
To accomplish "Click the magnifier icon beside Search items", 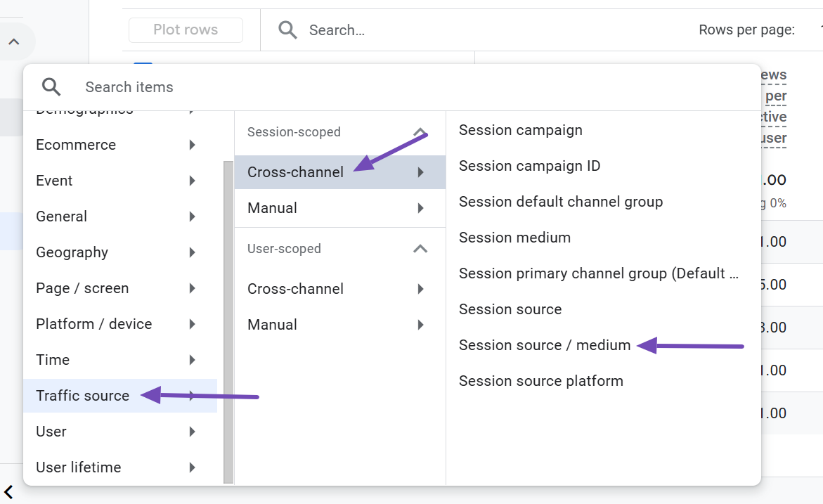I will coord(51,87).
